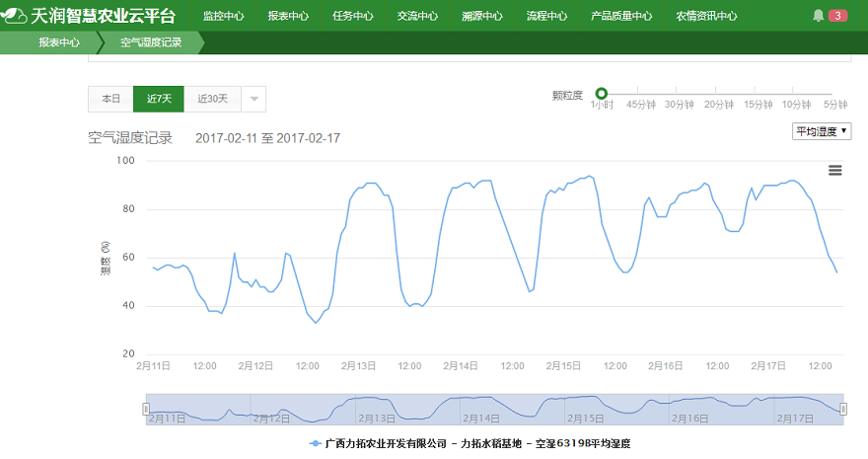Click the navigator left range handle

click(146, 409)
